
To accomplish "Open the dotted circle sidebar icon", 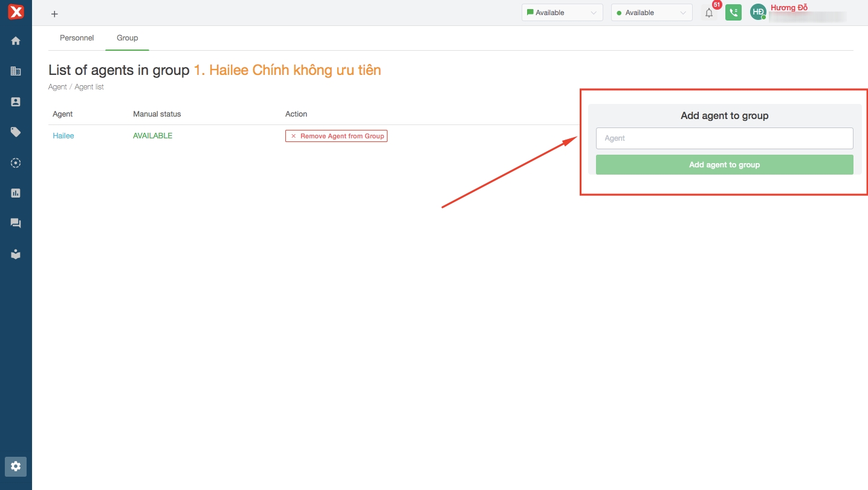I will tap(16, 163).
